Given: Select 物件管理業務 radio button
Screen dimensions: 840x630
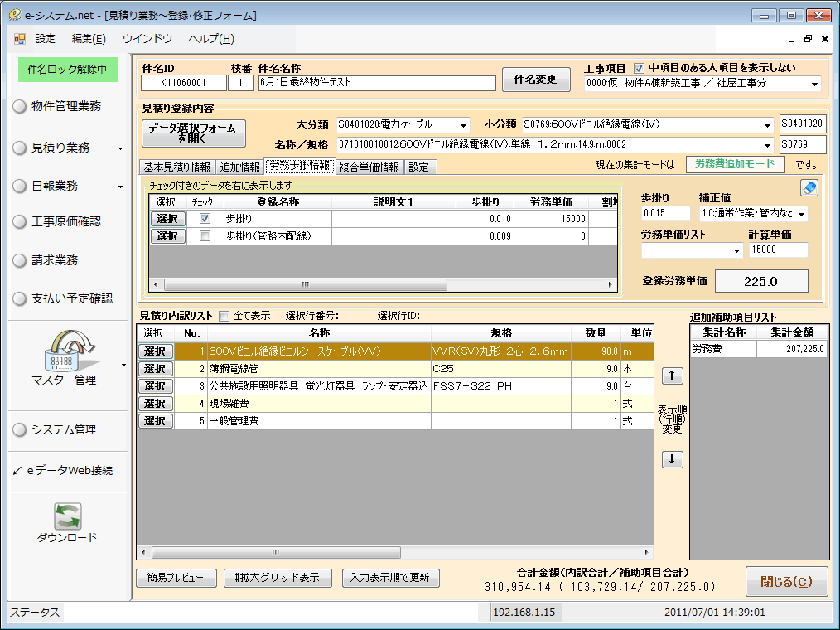Looking at the screenshot, I should [20, 106].
